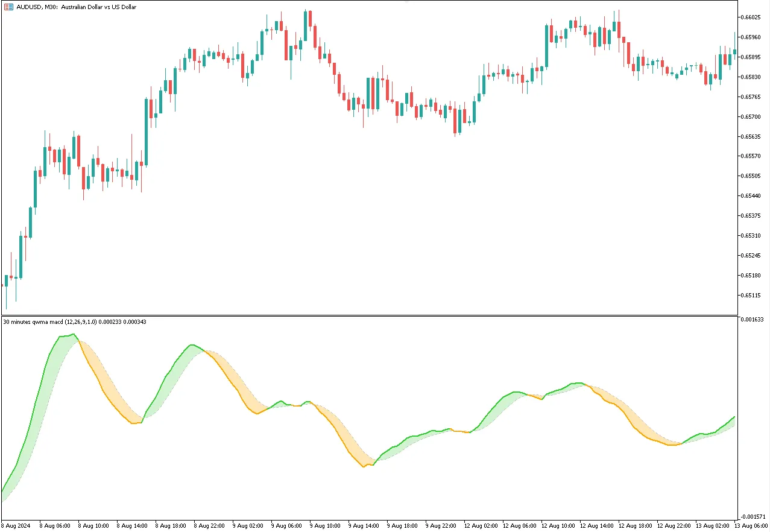Click price level 0.65375 on the scale

pyautogui.click(x=752, y=216)
